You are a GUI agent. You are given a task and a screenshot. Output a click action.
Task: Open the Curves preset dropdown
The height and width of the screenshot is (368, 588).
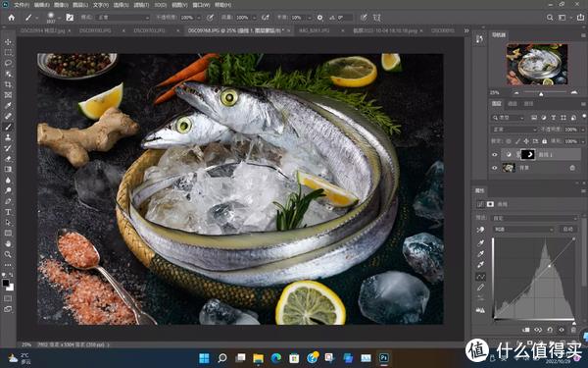point(534,218)
